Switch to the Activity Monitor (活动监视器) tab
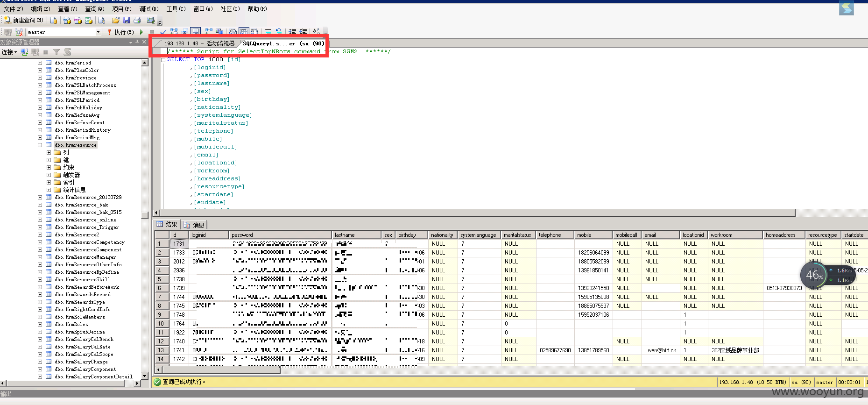This screenshot has width=868, height=405. [x=199, y=43]
